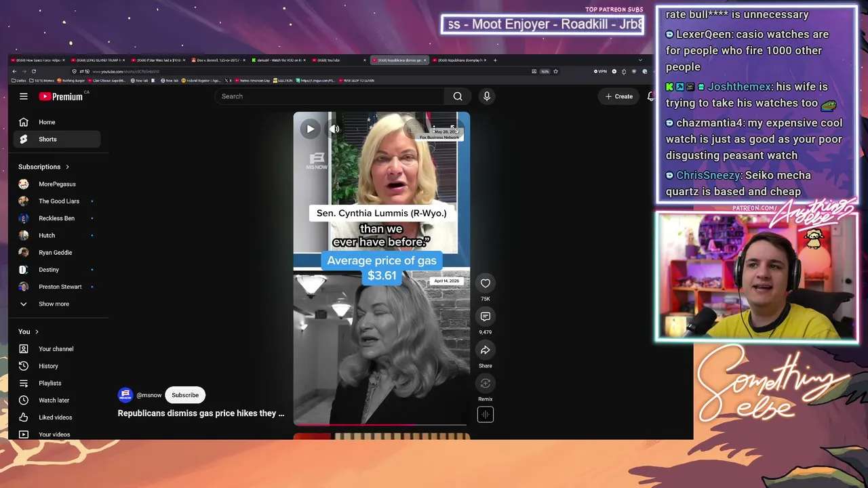
Task: Open the tab search dropdown chevron
Action: coord(640,60)
